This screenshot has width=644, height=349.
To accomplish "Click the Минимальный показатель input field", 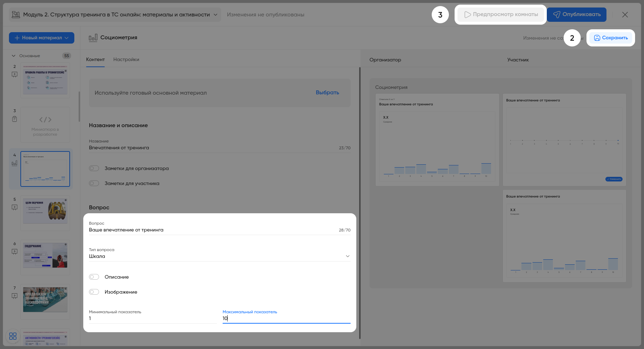I will coord(153,318).
